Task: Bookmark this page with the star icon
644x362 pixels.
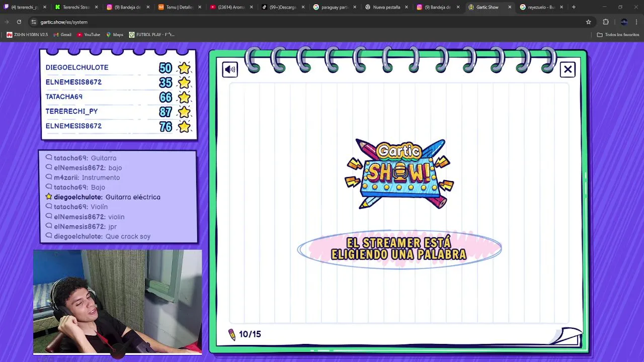Action: [588, 22]
